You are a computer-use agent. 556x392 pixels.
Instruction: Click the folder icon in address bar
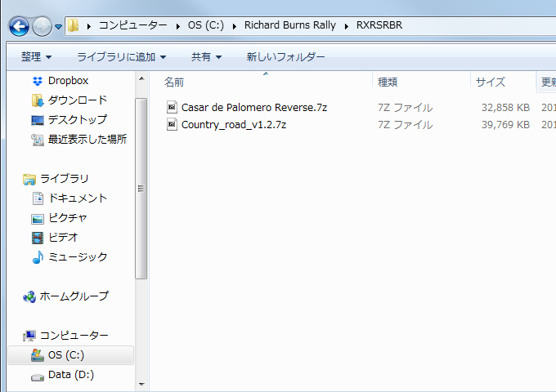(x=73, y=25)
